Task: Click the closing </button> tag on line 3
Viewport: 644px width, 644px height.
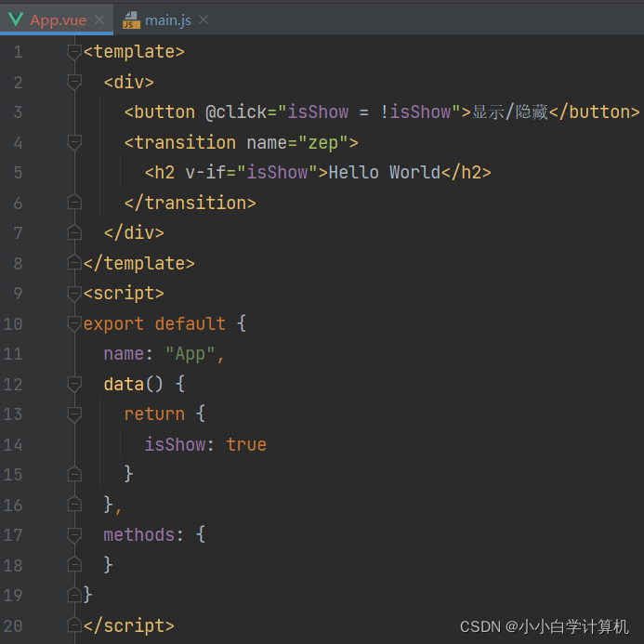Action: point(595,112)
